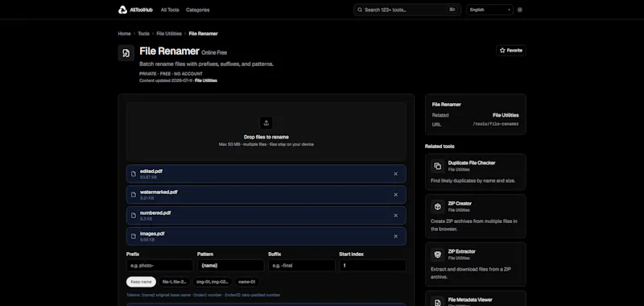Remove images.pdf from the list
The height and width of the screenshot is (306, 644).
[395, 236]
